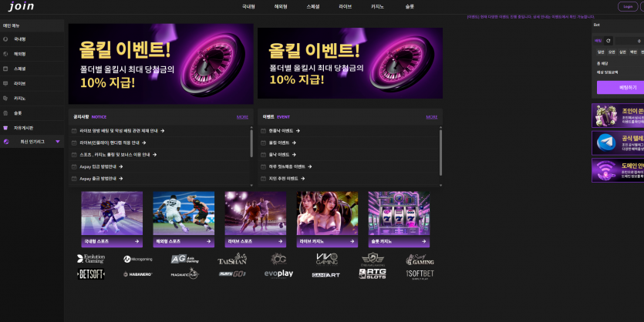Open 자유게시판 board in sidebar

(32, 128)
